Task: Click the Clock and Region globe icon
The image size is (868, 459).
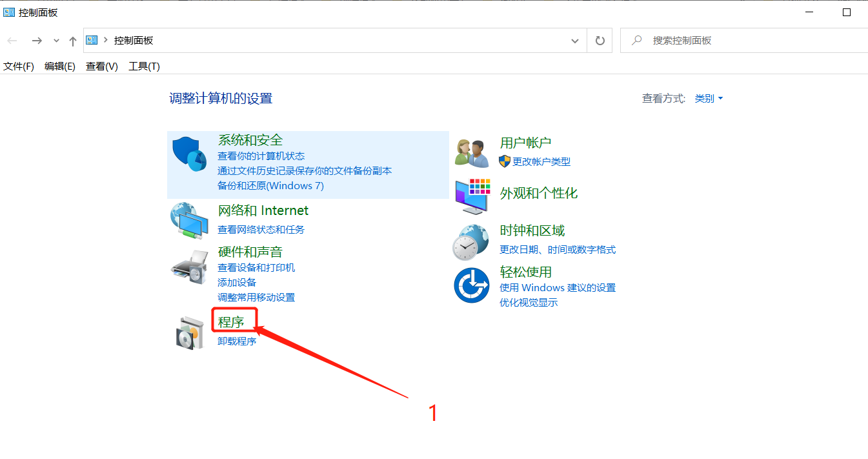Action: [x=470, y=242]
